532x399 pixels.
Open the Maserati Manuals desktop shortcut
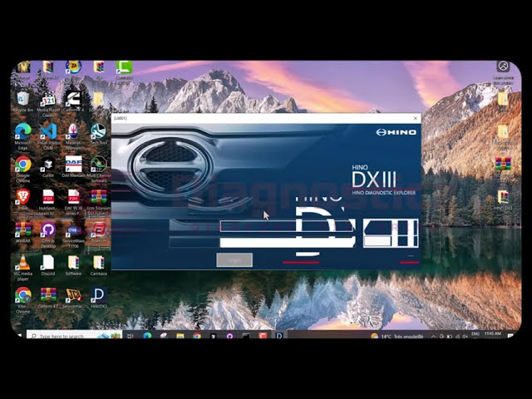tap(73, 136)
